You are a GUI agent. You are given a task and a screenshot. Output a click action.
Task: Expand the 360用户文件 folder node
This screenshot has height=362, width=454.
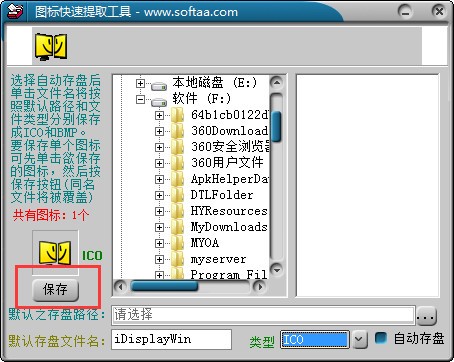(x=159, y=163)
